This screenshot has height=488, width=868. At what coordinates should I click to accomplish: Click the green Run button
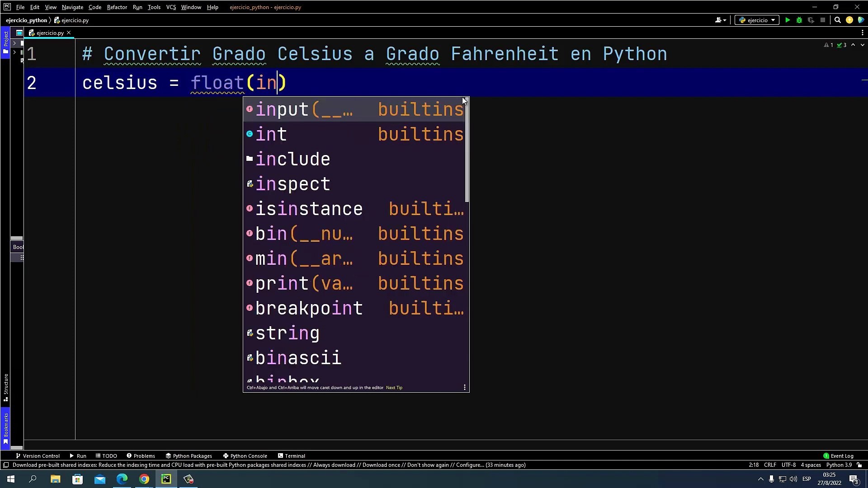[x=788, y=20]
